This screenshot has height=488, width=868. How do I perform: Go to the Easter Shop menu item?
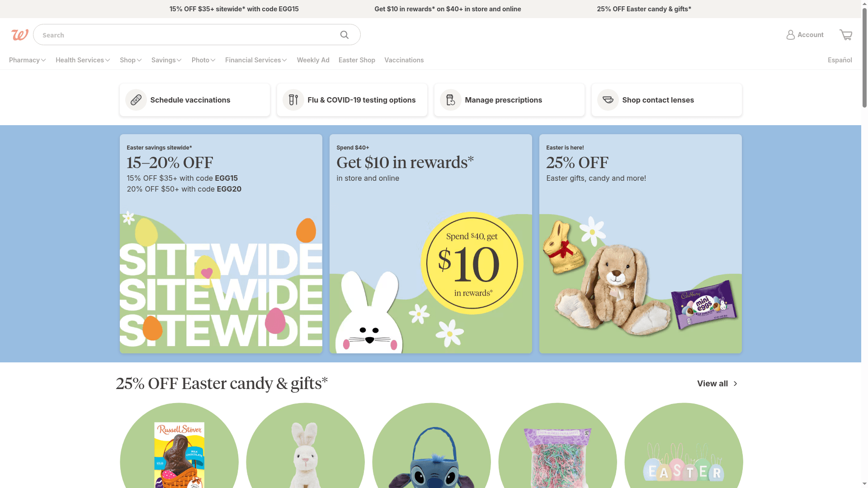(357, 60)
